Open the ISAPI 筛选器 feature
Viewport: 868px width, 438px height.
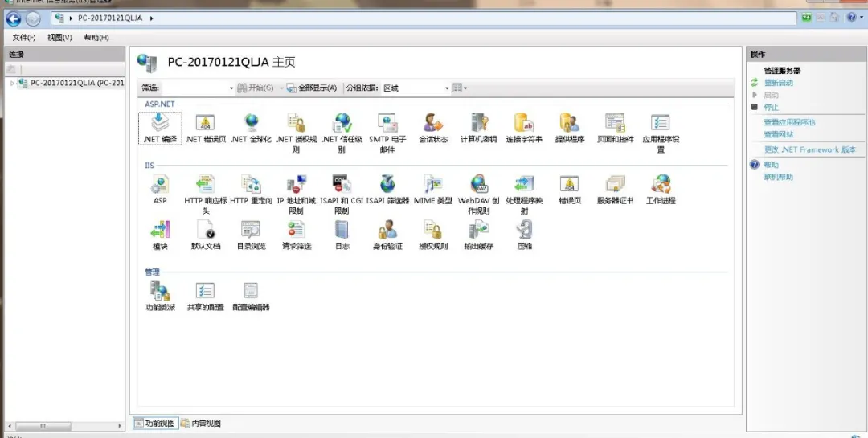(x=387, y=190)
